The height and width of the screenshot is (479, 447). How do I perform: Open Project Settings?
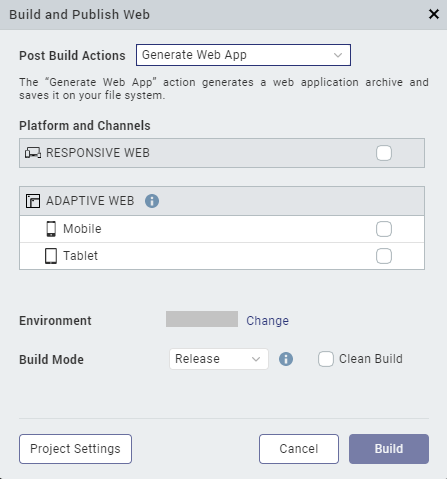pos(75,449)
